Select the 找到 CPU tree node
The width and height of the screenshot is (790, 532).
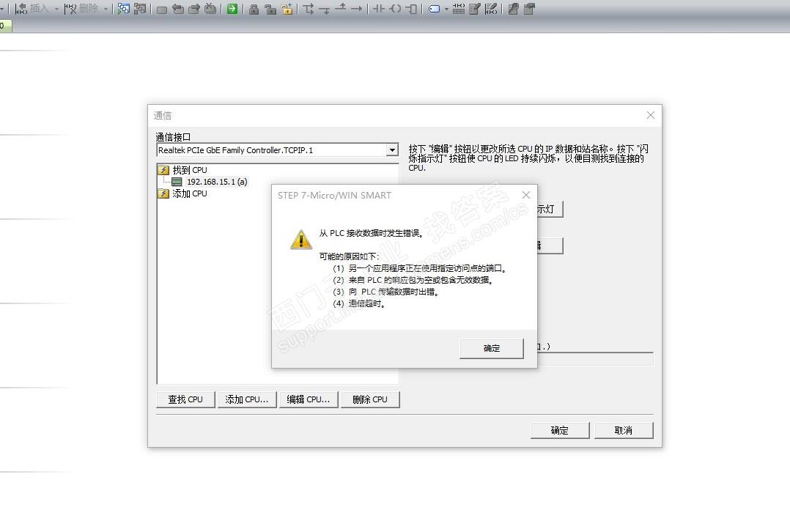pos(189,170)
